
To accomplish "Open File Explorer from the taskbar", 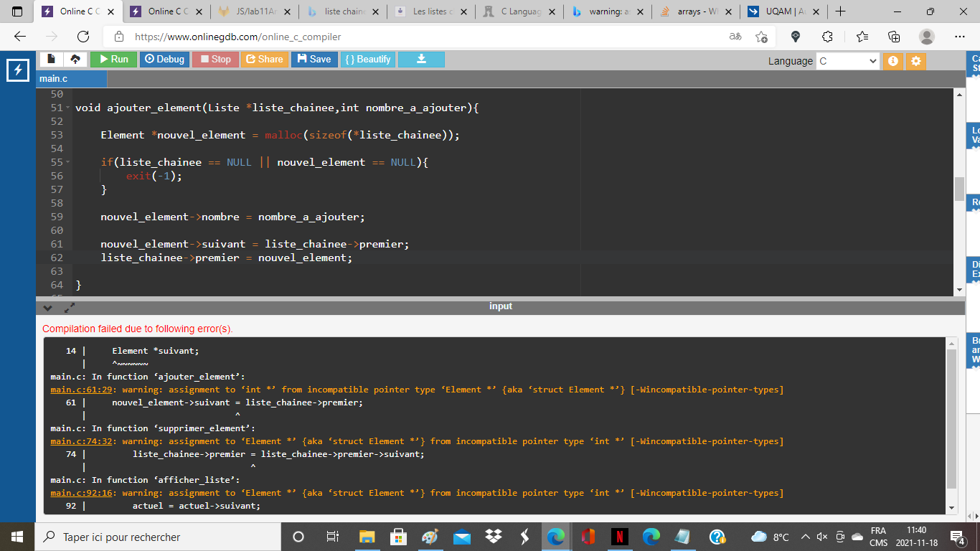I will pos(367,537).
